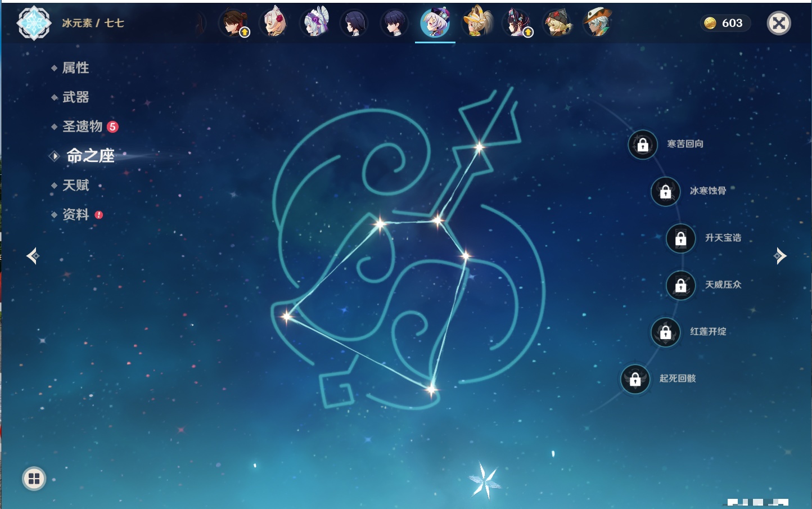The width and height of the screenshot is (812, 509).
Task: Click the 冰寒蚀骨 constellation name
Action: coord(708,191)
